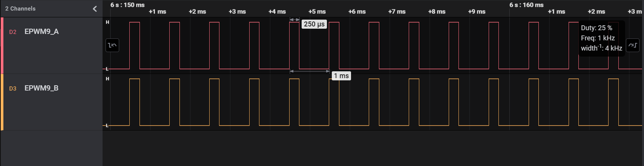Click the D2 channel identifier
The height and width of the screenshot is (166, 644).
(13, 32)
